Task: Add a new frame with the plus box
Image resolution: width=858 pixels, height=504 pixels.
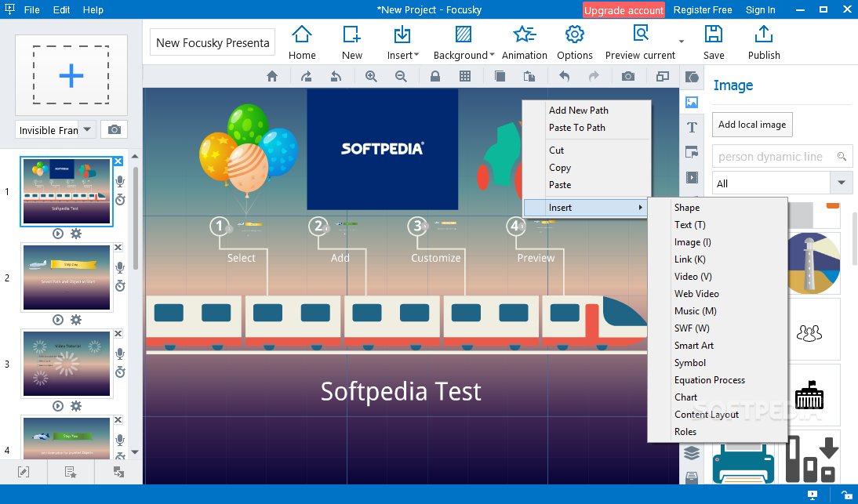Action: click(71, 75)
